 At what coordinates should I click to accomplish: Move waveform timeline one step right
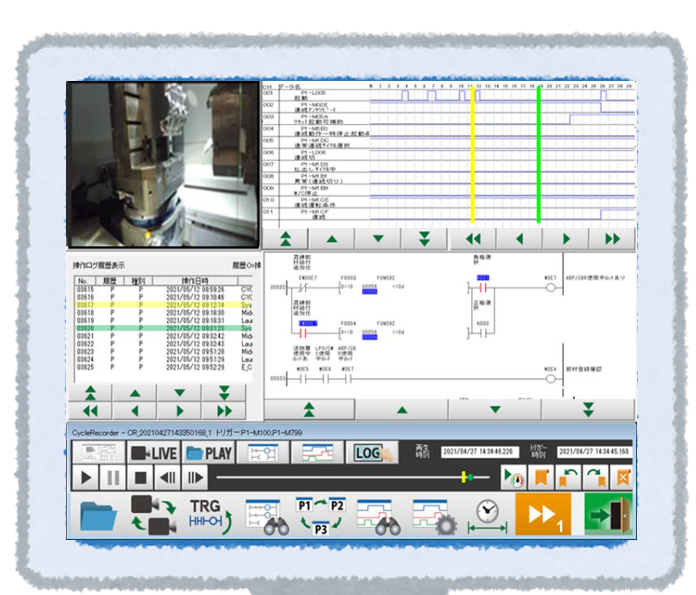[566, 239]
